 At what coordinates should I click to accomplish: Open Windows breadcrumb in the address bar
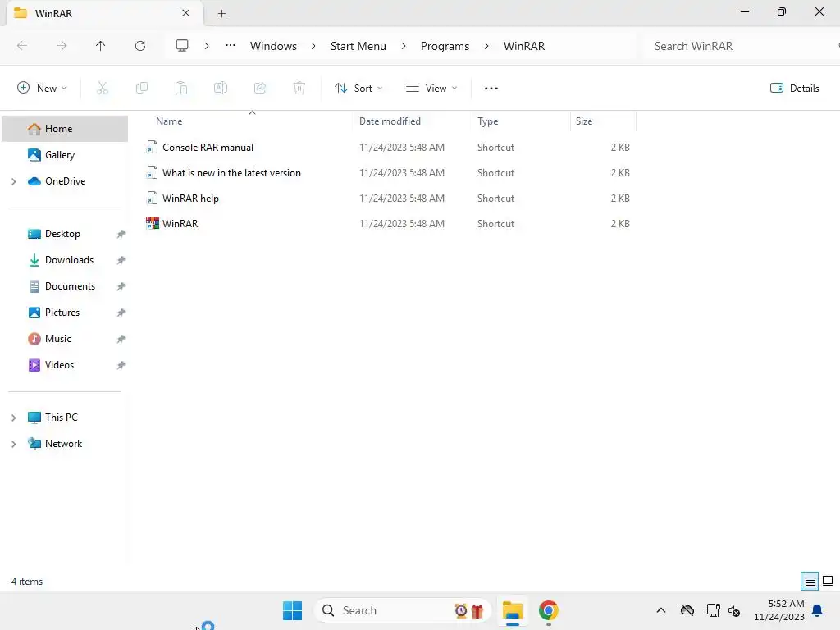point(273,46)
